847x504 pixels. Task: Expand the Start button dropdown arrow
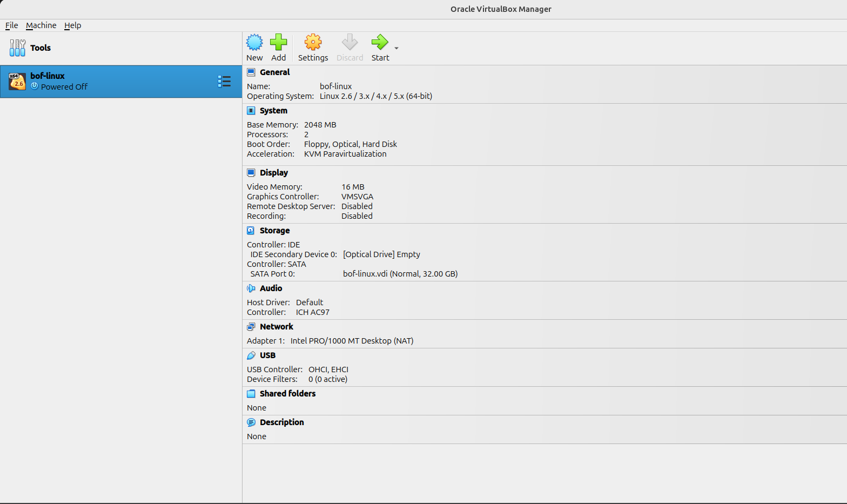pos(396,49)
